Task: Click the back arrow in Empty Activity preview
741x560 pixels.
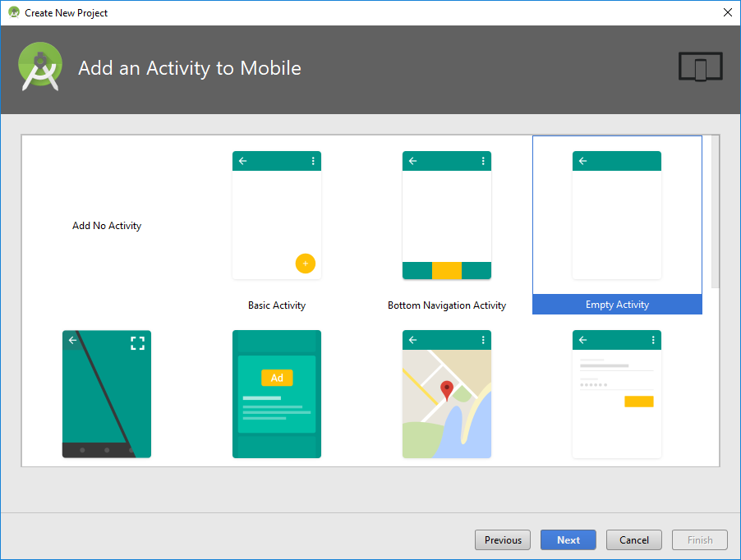Action: pos(582,161)
